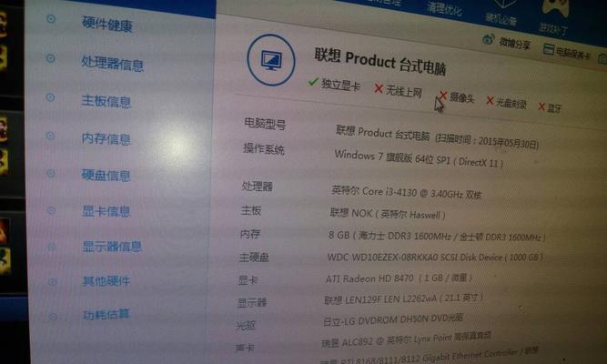Click the round computer monitor icon

(x=271, y=60)
